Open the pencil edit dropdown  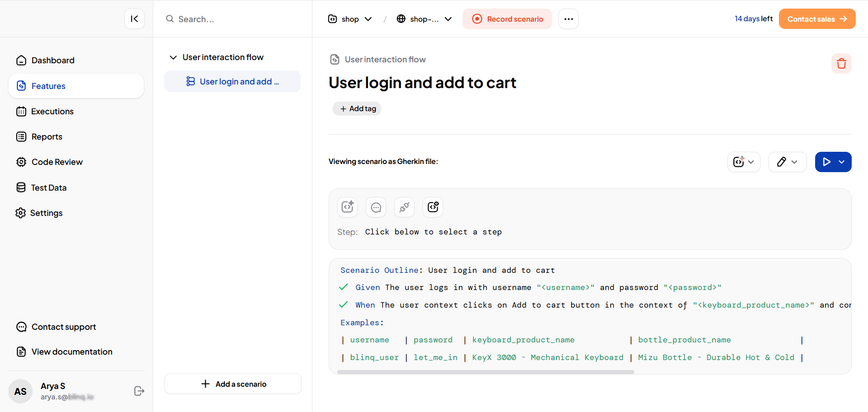coord(787,162)
